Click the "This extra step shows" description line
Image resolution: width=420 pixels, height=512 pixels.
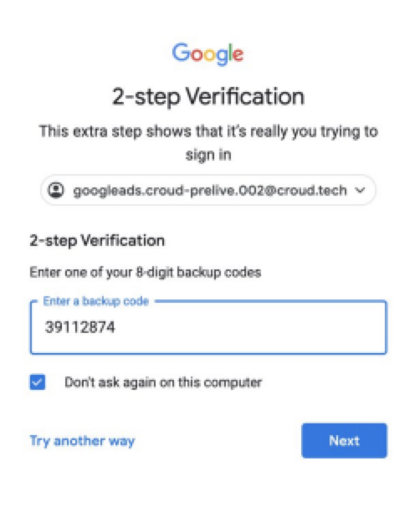[x=208, y=131]
